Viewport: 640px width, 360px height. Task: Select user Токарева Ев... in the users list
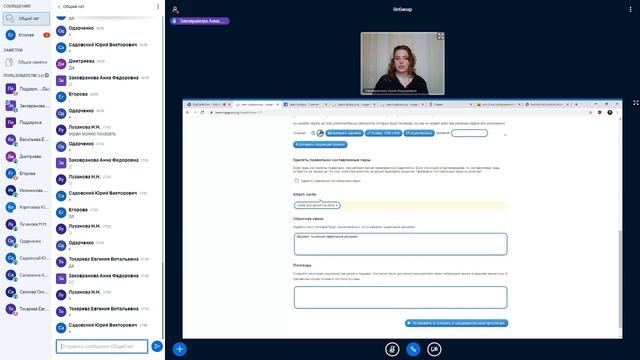(x=27, y=309)
